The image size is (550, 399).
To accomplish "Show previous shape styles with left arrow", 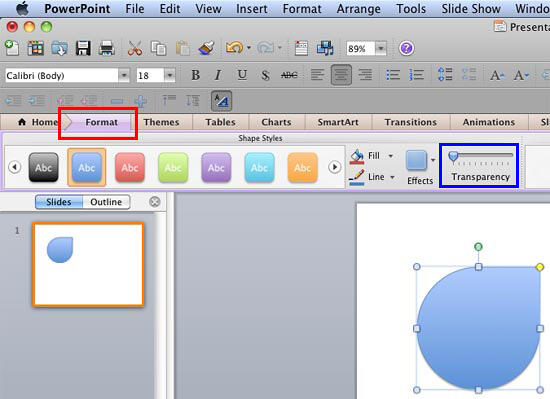I will point(14,167).
